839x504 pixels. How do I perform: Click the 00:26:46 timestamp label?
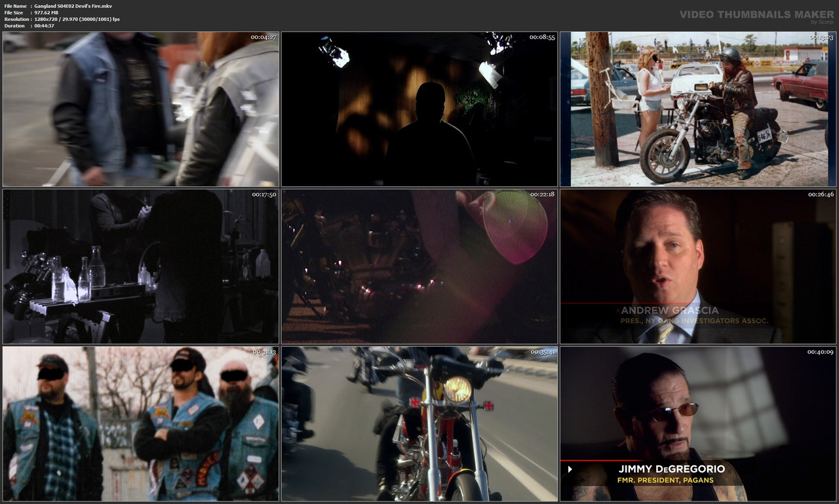tap(821, 195)
